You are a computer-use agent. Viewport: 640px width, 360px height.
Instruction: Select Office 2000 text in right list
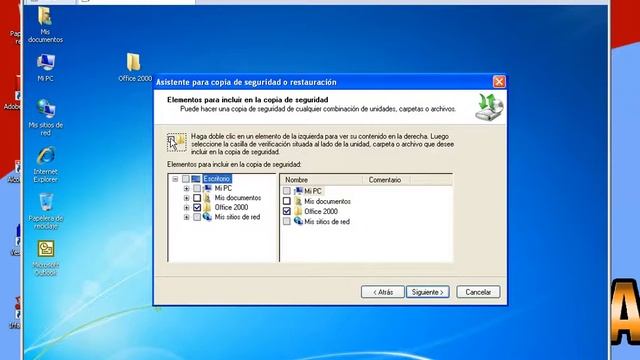321,211
